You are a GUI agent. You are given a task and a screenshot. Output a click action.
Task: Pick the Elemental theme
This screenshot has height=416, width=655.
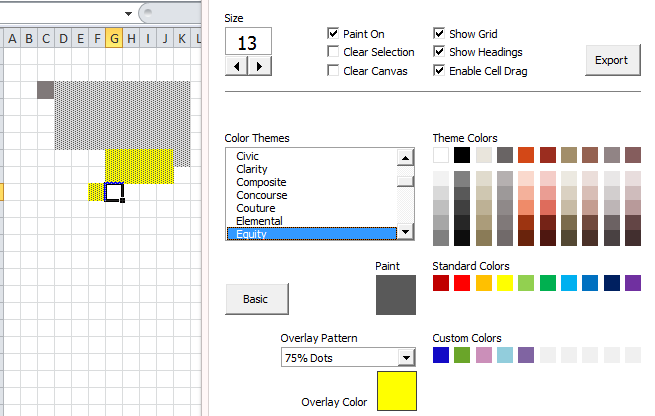(x=259, y=221)
